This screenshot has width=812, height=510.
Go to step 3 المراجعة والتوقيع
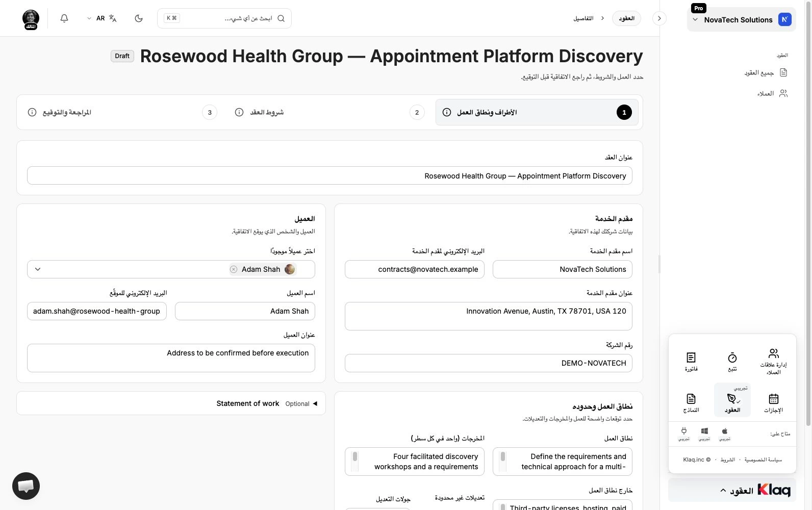(122, 112)
